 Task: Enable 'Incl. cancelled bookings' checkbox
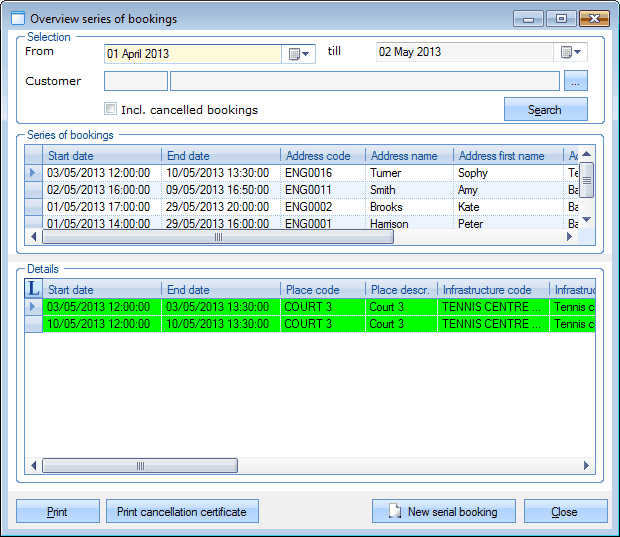click(110, 109)
